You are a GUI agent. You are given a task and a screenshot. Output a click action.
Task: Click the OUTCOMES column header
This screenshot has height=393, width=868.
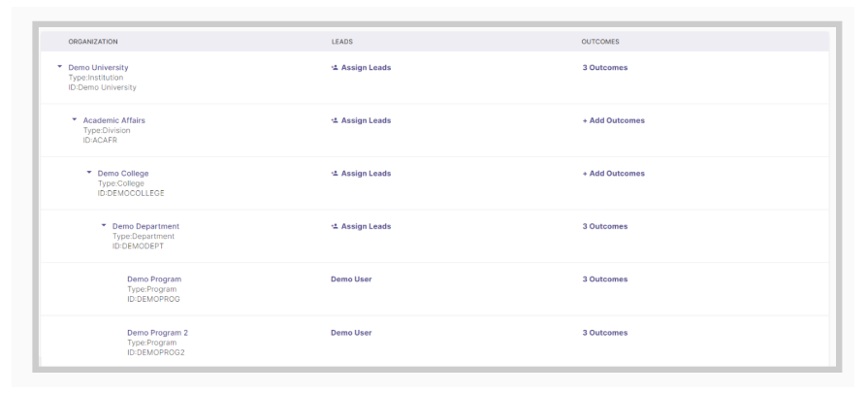(x=600, y=42)
